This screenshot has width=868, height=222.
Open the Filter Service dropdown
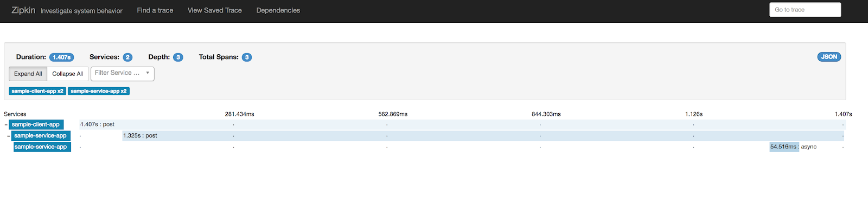(x=122, y=73)
